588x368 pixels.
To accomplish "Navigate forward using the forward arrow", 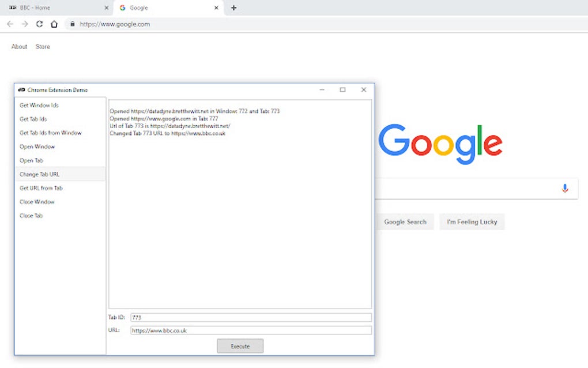I will point(24,24).
